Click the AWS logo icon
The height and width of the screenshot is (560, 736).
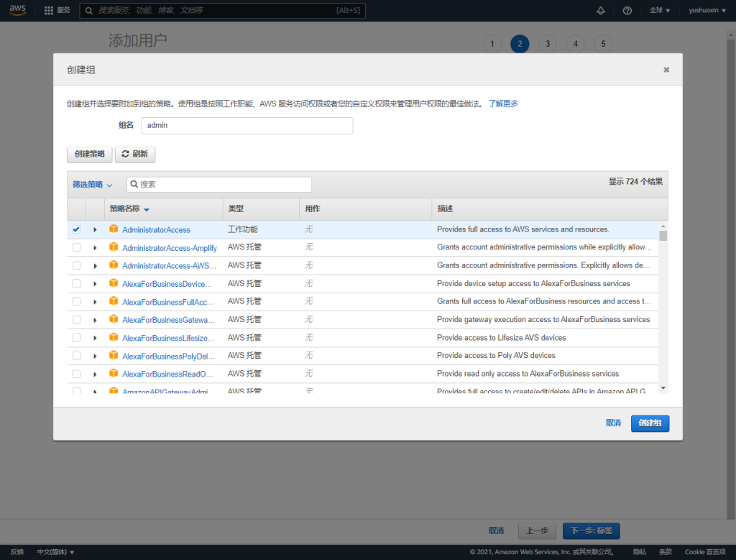18,10
